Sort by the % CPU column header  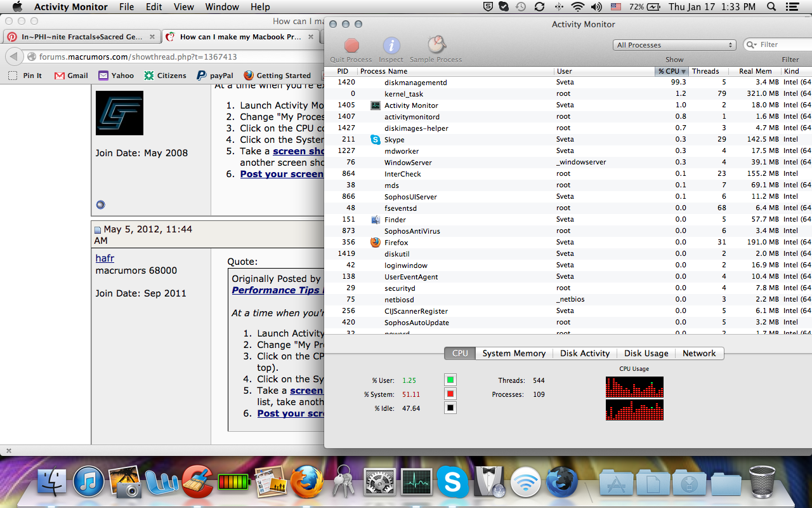pyautogui.click(x=671, y=71)
